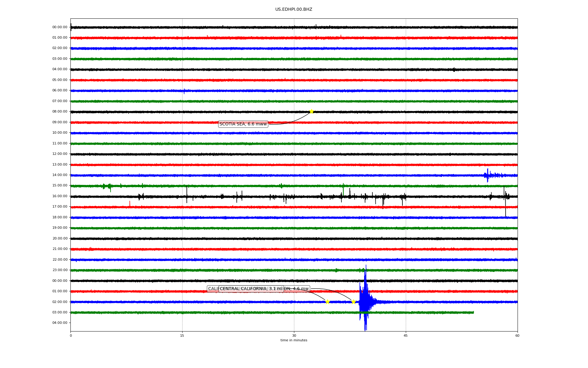Click the 12:00:00 time label
This screenshot has width=588, height=368.
click(60, 154)
